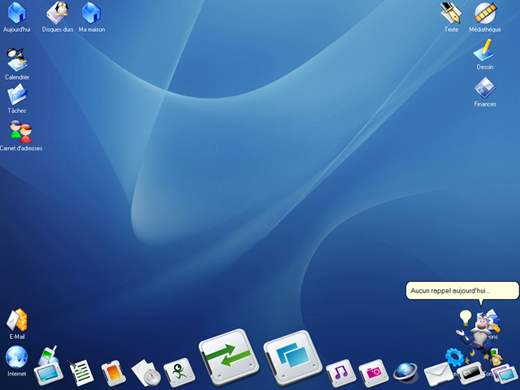Click the green running figure dock icon
The width and height of the screenshot is (520, 390).
[x=179, y=372]
